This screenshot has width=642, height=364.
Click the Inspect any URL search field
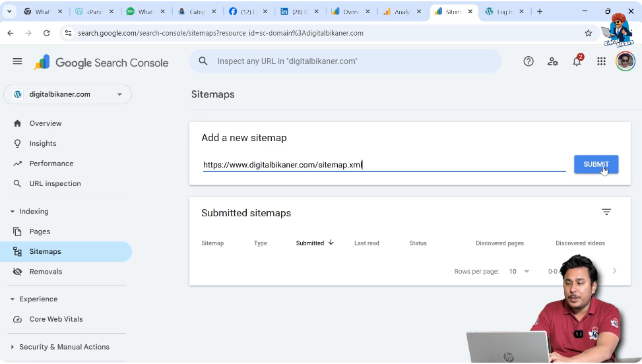click(345, 61)
